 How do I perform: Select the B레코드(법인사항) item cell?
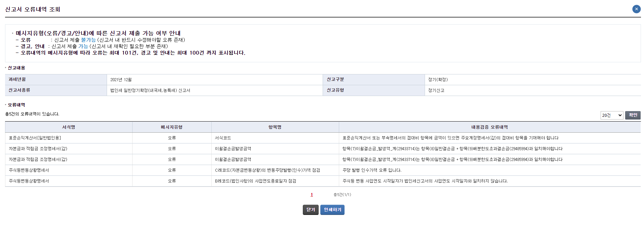(x=255, y=181)
